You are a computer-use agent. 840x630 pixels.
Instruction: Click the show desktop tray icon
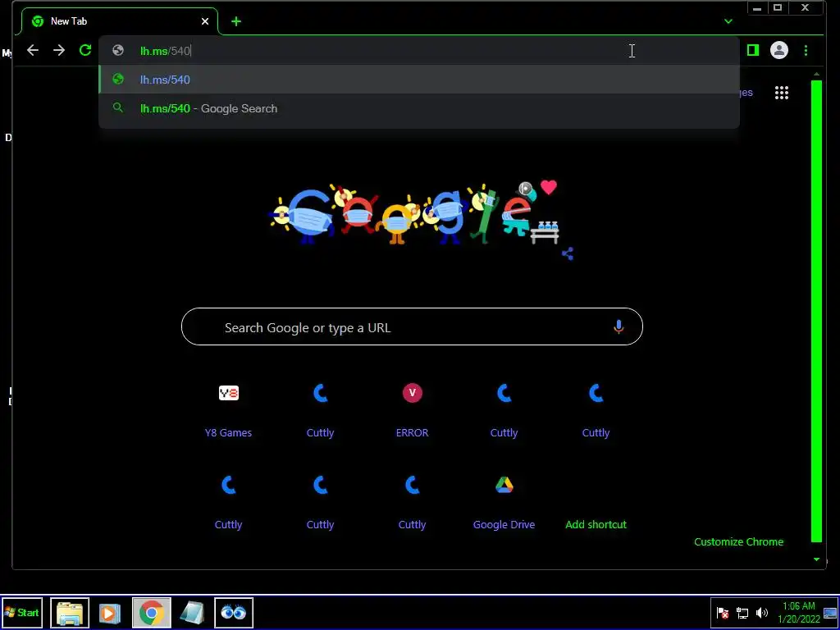830,613
